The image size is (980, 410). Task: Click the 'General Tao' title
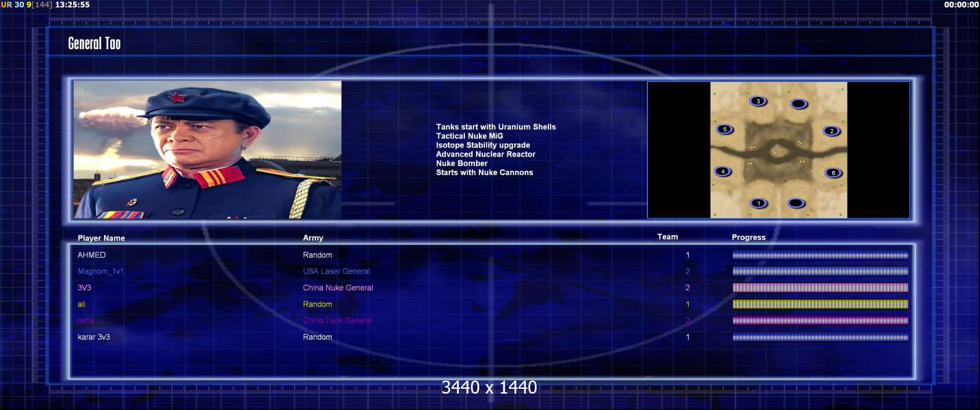point(94,44)
